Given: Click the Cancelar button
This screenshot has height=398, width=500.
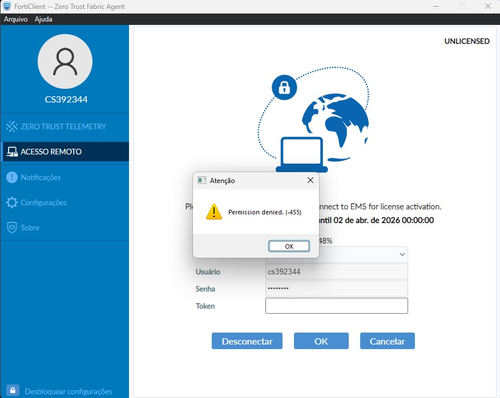Looking at the screenshot, I should tap(387, 341).
